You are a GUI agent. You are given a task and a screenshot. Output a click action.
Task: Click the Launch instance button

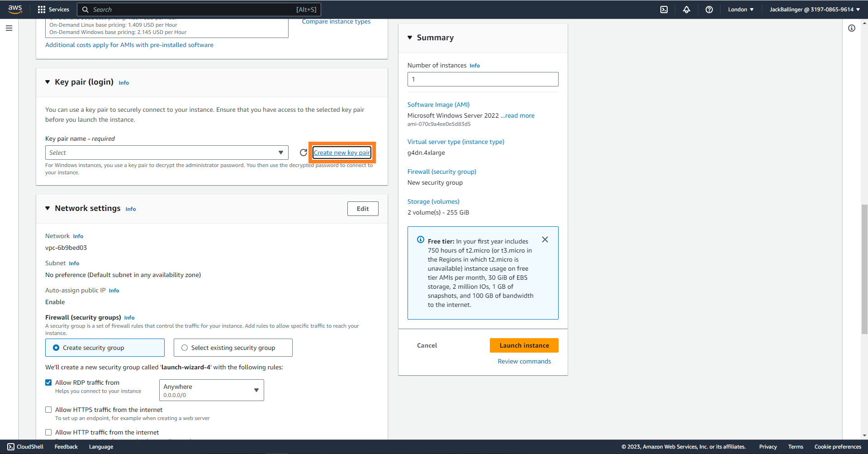tap(524, 345)
